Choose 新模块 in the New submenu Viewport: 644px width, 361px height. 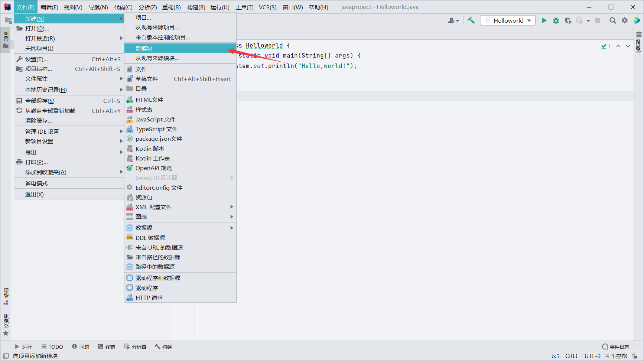180,48
